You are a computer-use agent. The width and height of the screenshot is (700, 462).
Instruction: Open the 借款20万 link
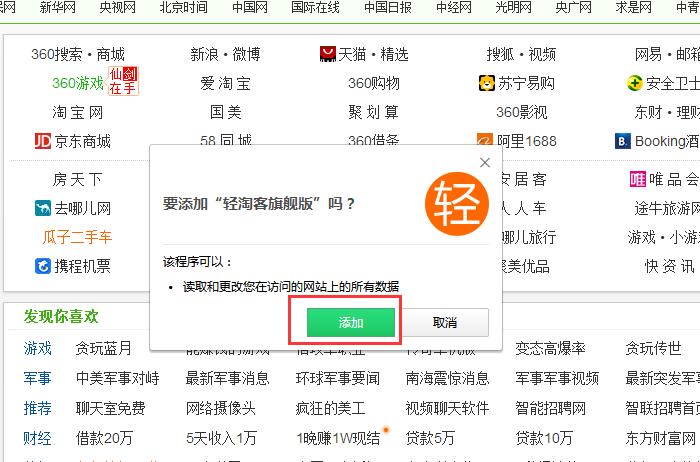[104, 438]
